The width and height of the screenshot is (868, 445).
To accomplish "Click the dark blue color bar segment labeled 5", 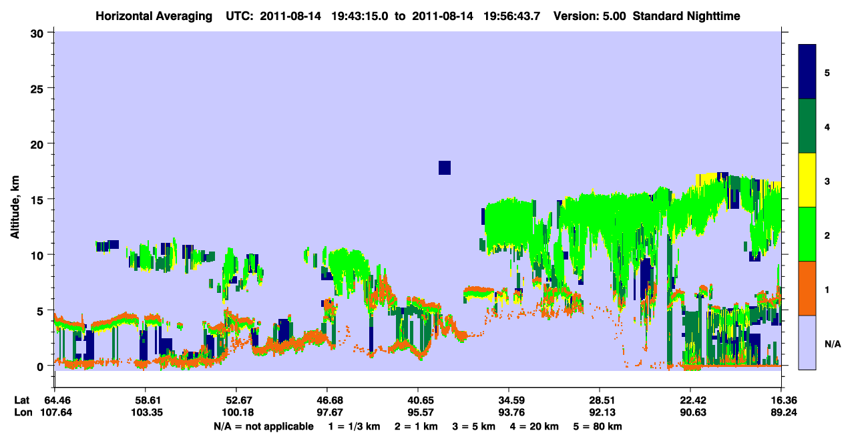I will point(807,72).
